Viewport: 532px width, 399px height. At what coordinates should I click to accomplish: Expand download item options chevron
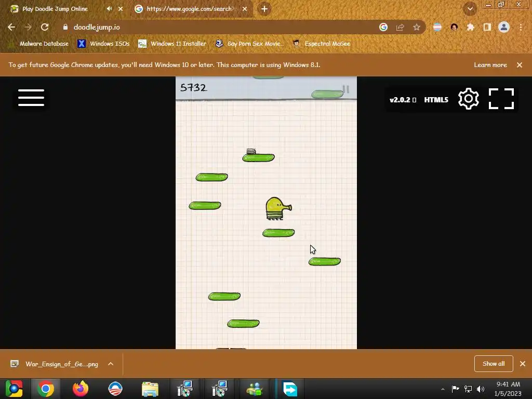[x=111, y=364]
